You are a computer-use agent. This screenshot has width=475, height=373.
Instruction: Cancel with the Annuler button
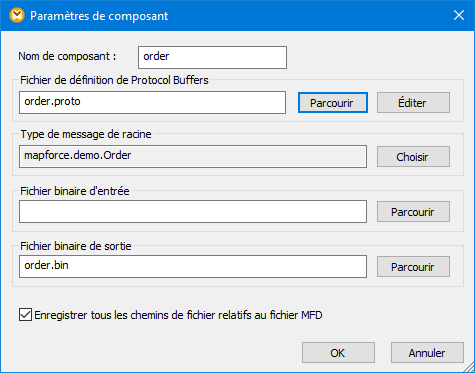click(427, 353)
